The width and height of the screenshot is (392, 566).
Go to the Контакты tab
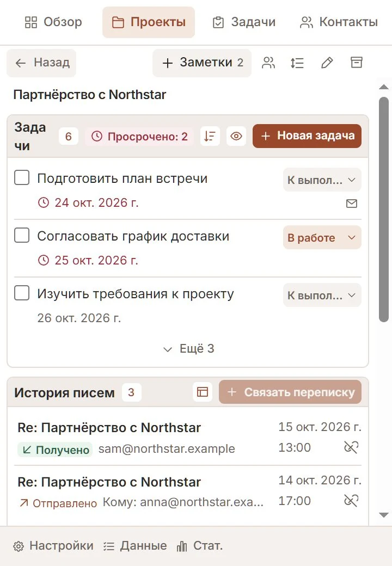[x=339, y=22]
